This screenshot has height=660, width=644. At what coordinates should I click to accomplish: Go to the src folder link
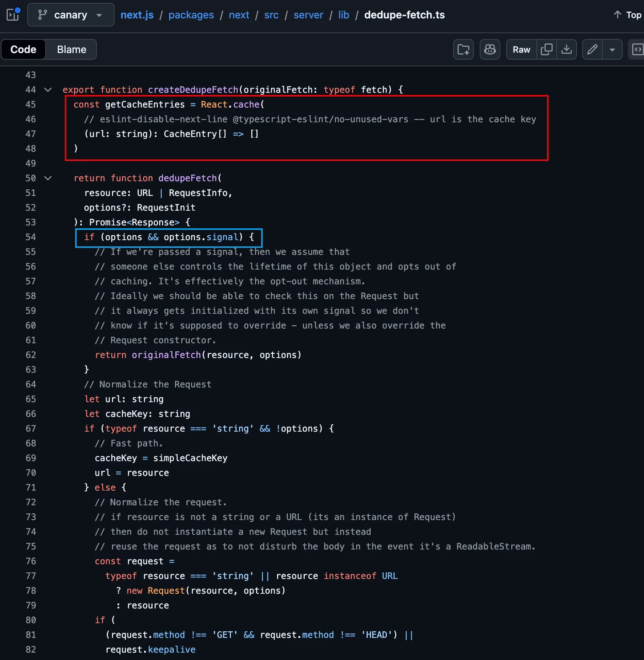click(271, 15)
